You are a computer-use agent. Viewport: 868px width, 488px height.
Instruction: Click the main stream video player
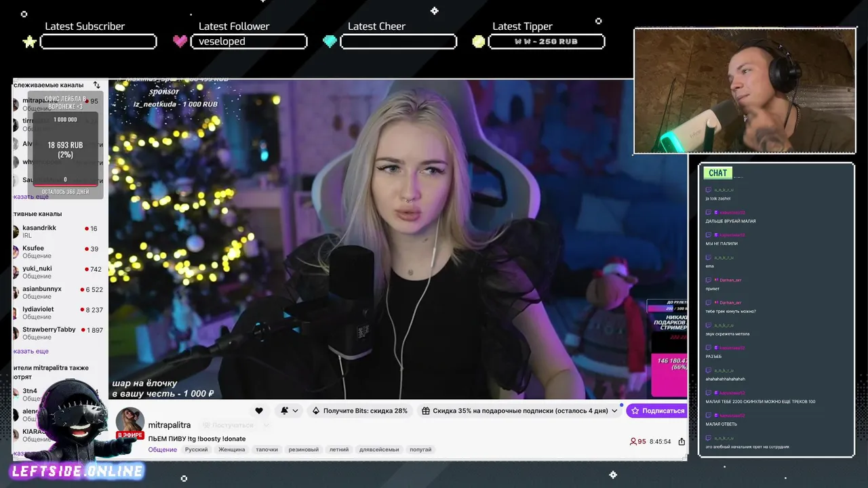coord(398,239)
